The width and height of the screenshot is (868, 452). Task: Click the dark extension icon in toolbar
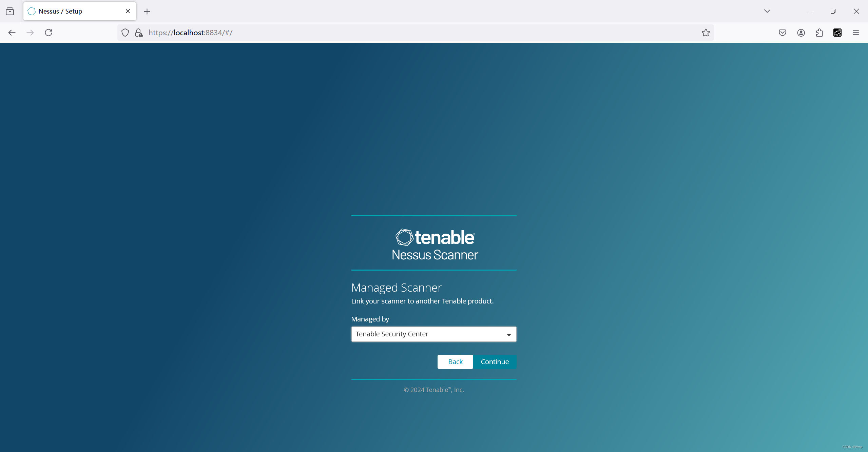click(837, 33)
